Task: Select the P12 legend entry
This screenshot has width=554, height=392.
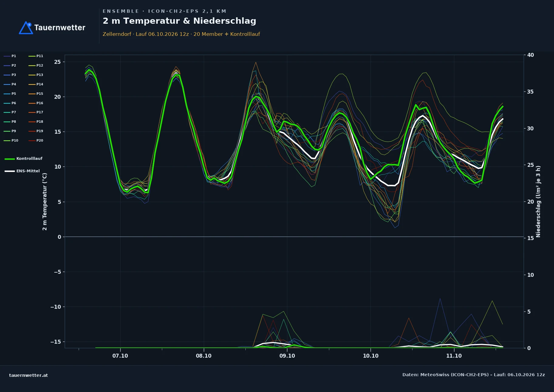Action: (x=36, y=65)
